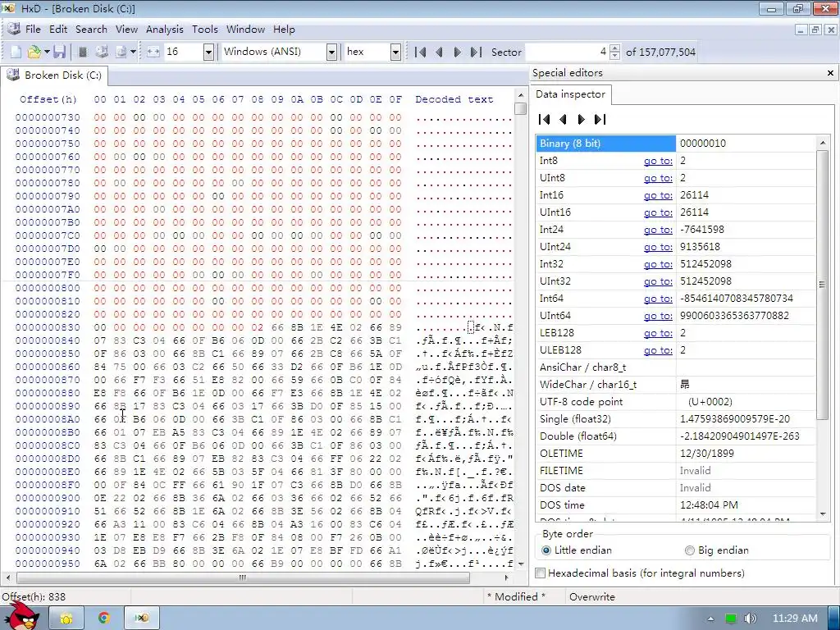Open the Analysis menu
This screenshot has height=630, width=840.
pos(164,30)
